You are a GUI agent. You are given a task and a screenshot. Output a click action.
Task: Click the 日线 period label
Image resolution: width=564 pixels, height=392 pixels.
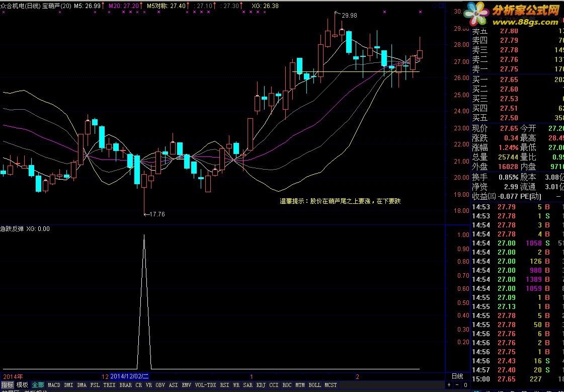coord(457,376)
